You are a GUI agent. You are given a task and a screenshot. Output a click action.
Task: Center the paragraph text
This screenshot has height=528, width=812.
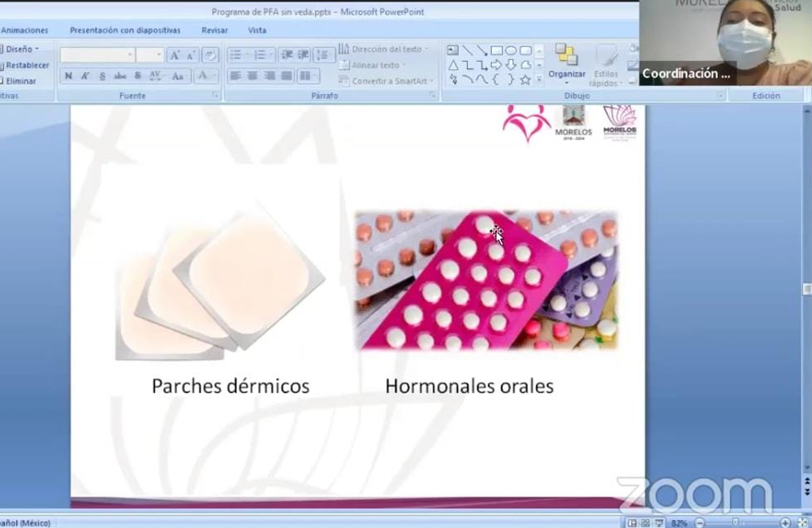pos(253,76)
